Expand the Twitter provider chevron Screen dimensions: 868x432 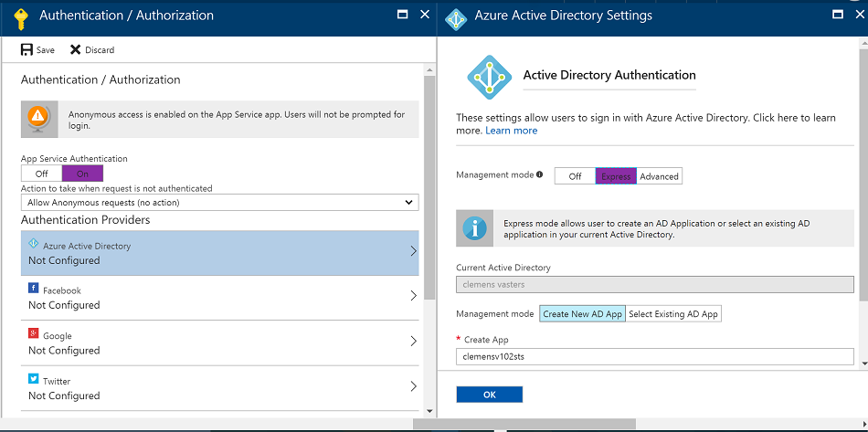(413, 386)
